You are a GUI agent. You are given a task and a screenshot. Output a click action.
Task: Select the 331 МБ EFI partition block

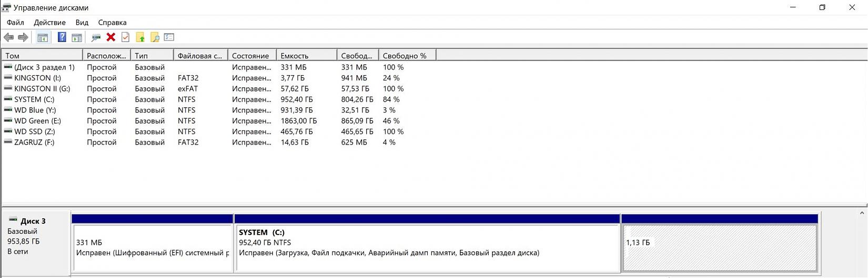[153, 243]
